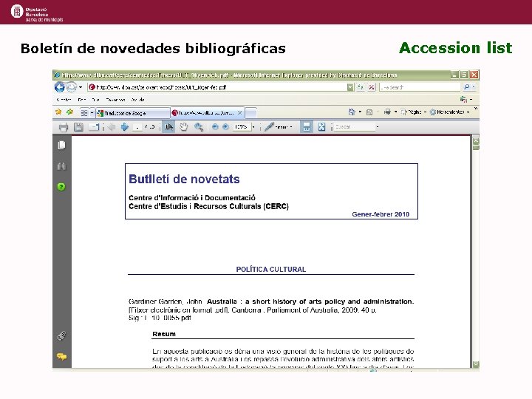Click the translate add-on icon
Viewport: 532px width, 399px height.
click(x=463, y=100)
